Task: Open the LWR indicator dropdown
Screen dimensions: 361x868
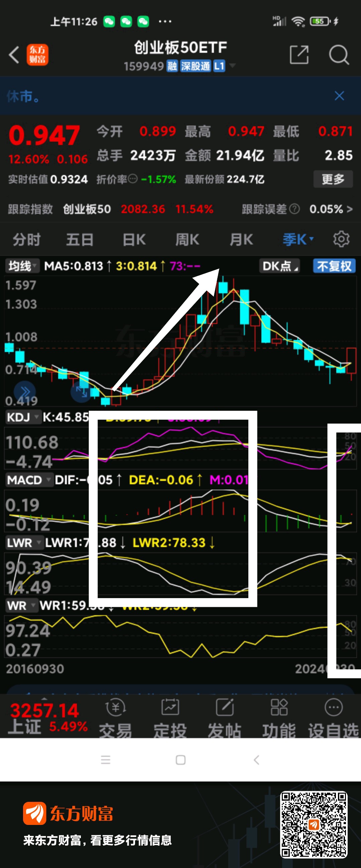Action: 24,542
